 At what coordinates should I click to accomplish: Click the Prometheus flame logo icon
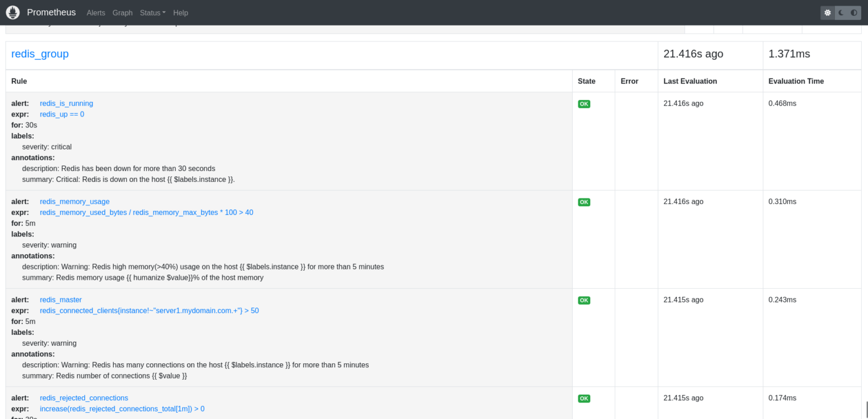point(13,12)
